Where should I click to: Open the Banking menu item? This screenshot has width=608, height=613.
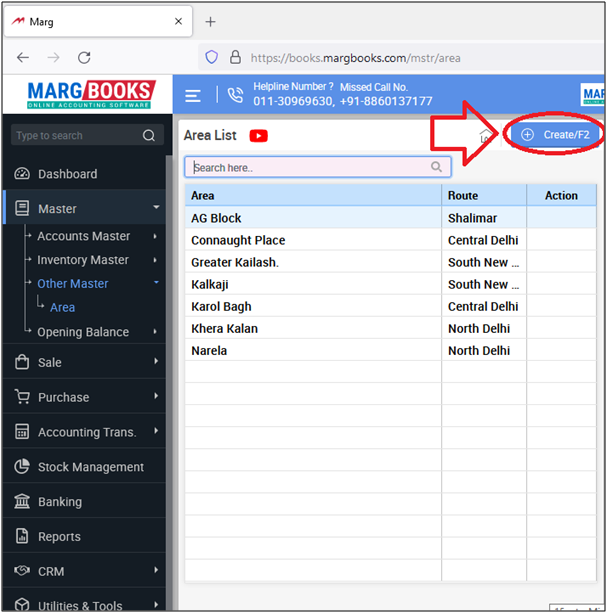60,502
